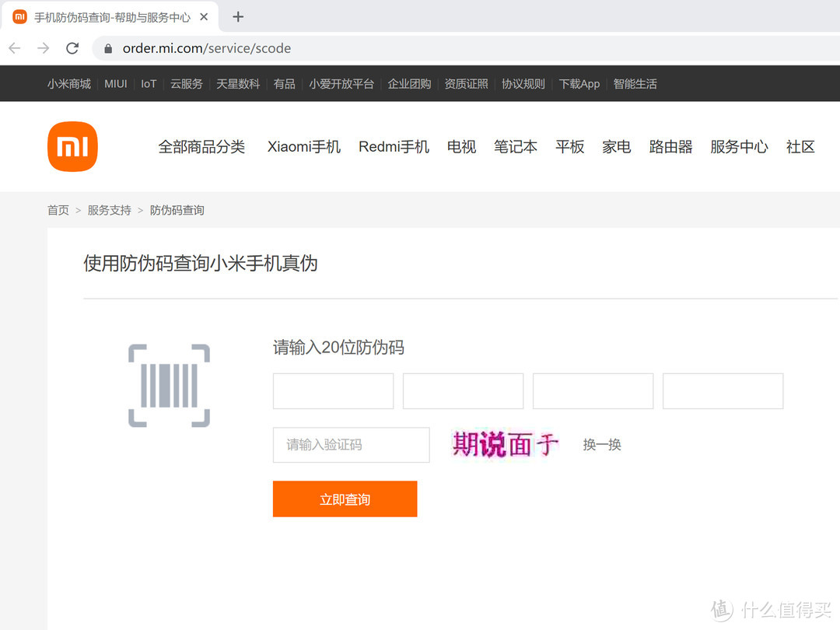Close the 手机防伪码查询 tab
The height and width of the screenshot is (630, 840).
point(204,17)
